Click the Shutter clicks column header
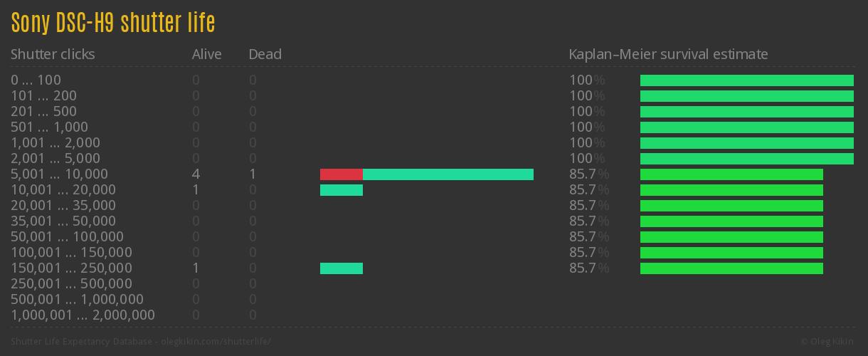Image resolution: width=868 pixels, height=356 pixels. tap(53, 54)
